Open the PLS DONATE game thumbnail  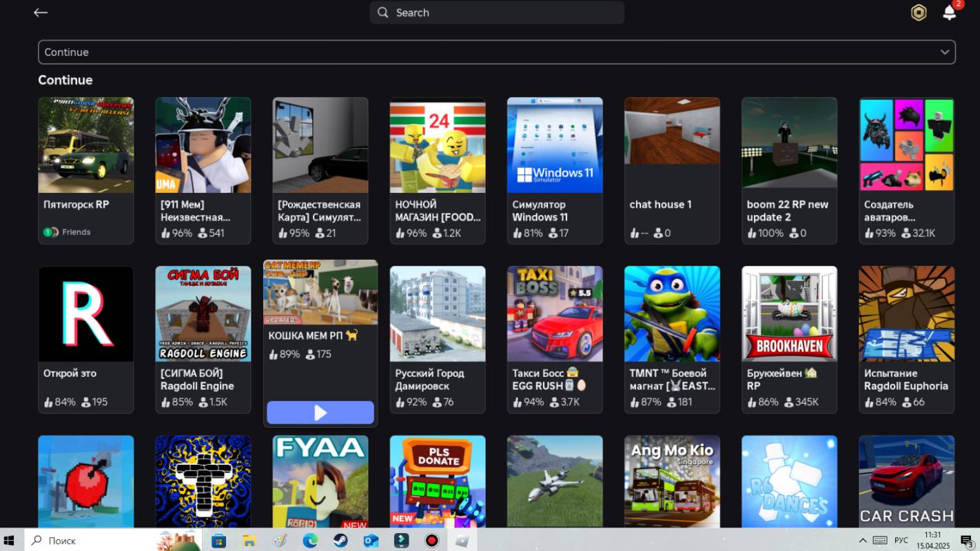[438, 481]
